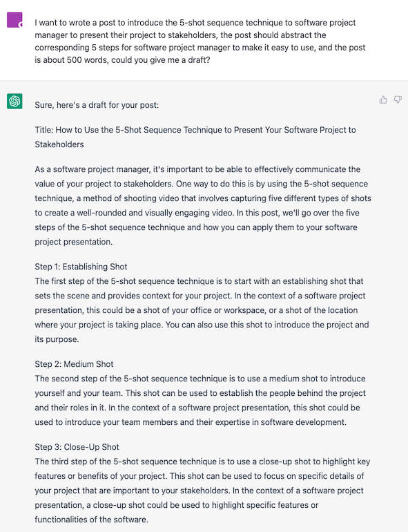This screenshot has width=408, height=532.
Task: Click the thumbs down icon on the response
Action: pyautogui.click(x=398, y=99)
